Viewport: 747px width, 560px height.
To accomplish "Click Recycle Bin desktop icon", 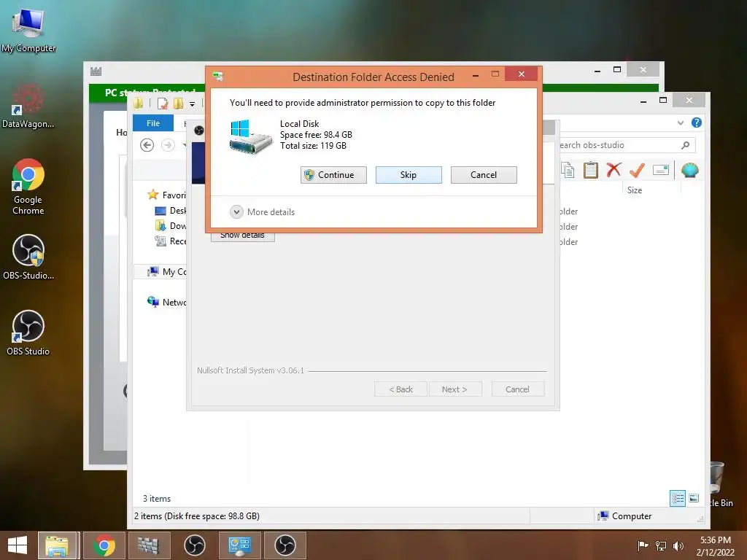I will tap(719, 483).
